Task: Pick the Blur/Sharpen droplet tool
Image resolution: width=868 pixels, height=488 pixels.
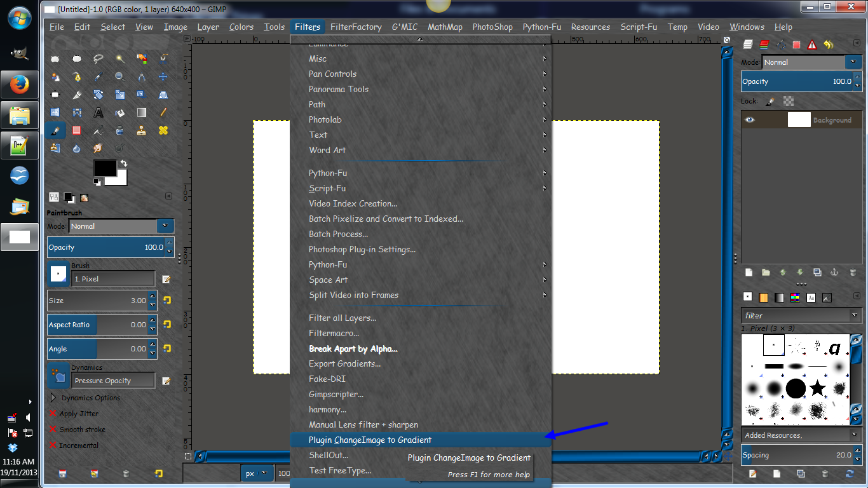Action: 77,148
